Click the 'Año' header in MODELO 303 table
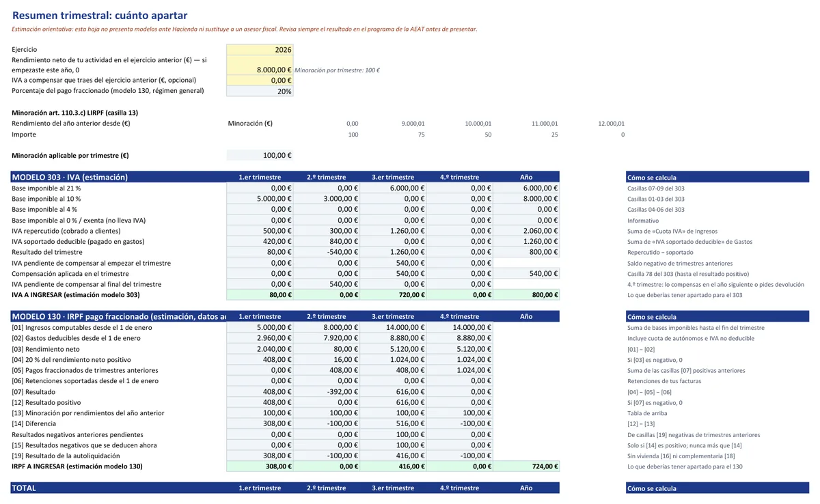 click(x=526, y=177)
